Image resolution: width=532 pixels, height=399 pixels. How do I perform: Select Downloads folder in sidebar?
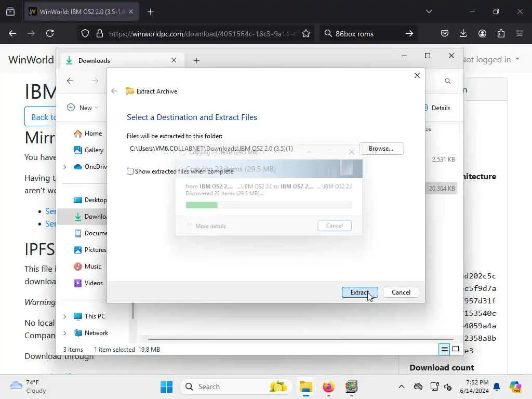[x=90, y=217]
